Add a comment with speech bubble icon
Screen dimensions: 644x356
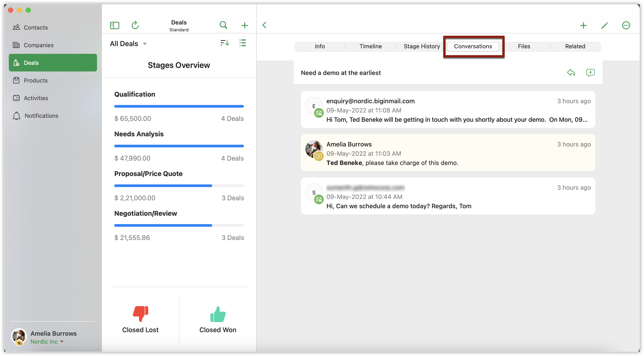click(590, 73)
